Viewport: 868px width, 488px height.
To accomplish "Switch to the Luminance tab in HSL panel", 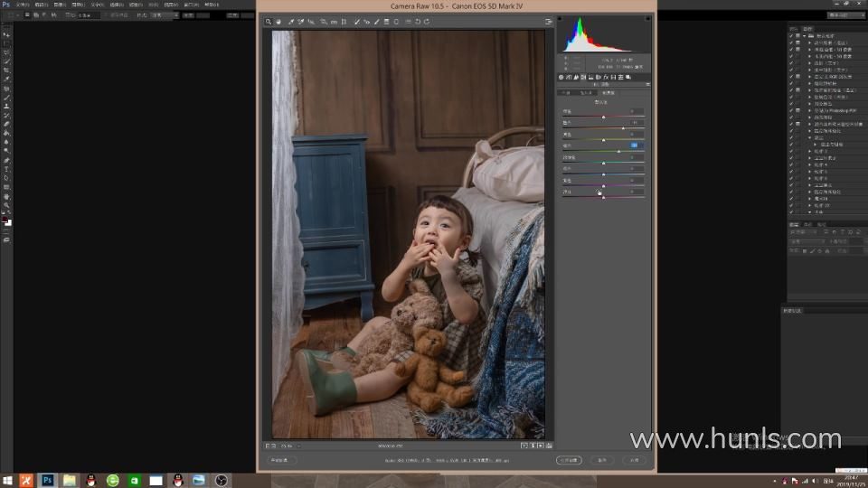I will pyautogui.click(x=609, y=92).
